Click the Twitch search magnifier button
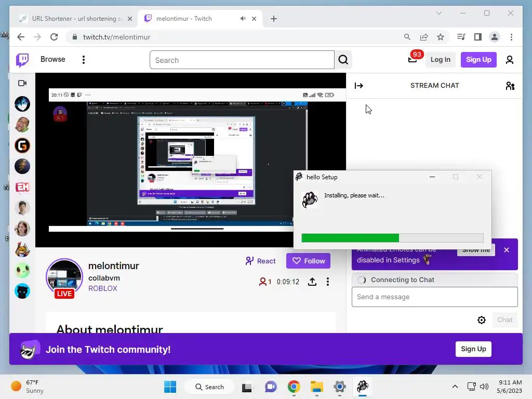532x399 pixels. pyautogui.click(x=343, y=60)
